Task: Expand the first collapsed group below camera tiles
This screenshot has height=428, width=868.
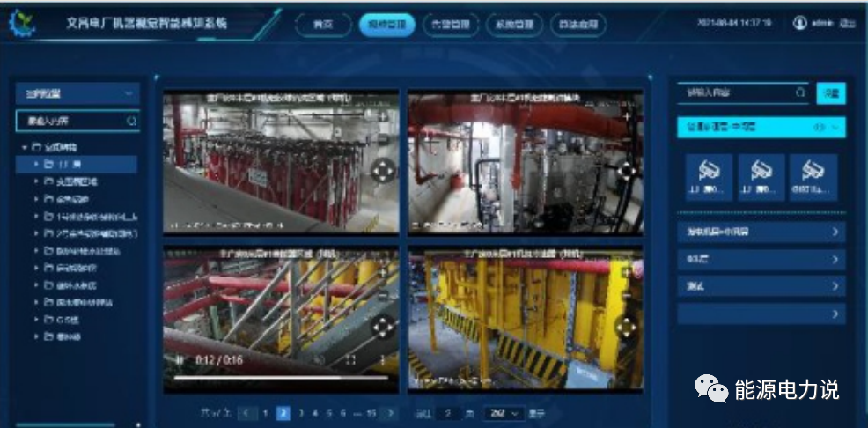Action: (x=761, y=232)
